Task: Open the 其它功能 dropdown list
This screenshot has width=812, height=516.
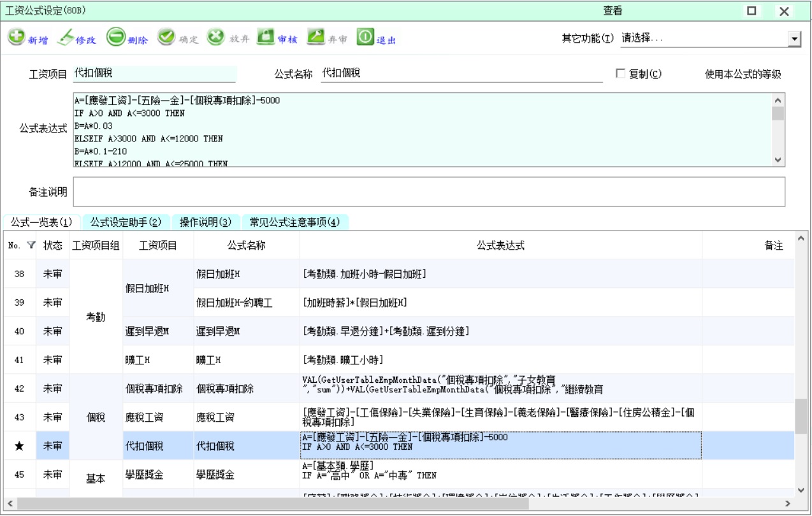Action: 794,39
